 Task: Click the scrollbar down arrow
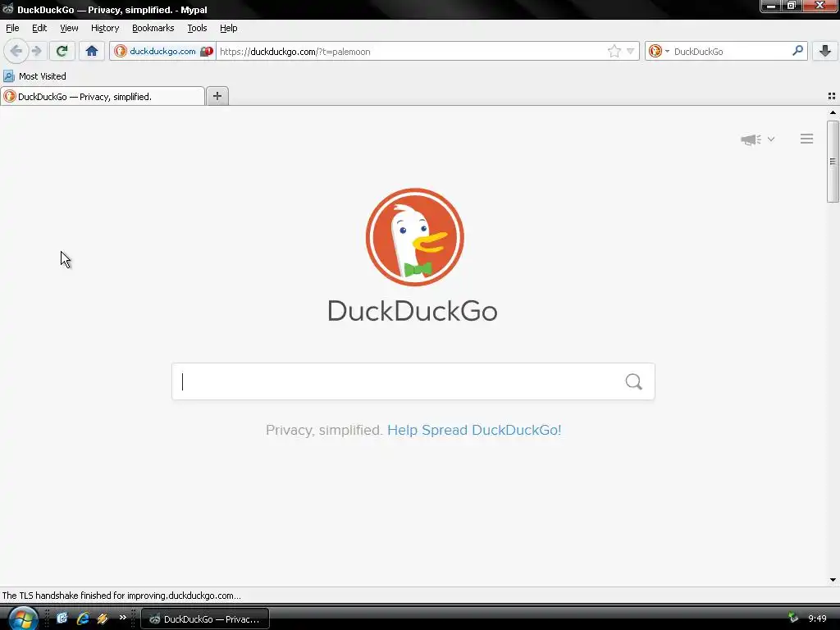(x=833, y=580)
